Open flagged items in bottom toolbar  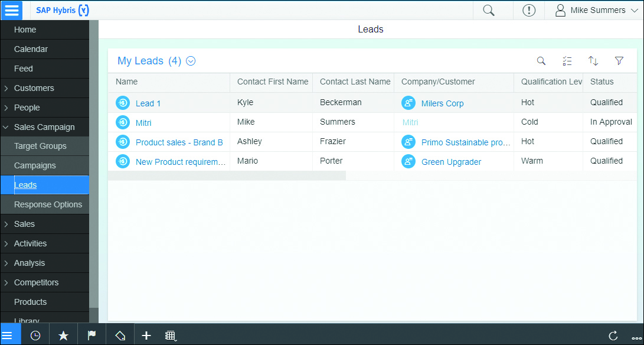[91, 336]
